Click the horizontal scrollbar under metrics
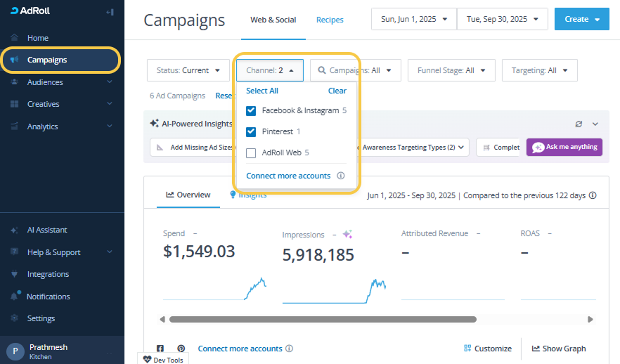620x364 pixels. click(323, 319)
